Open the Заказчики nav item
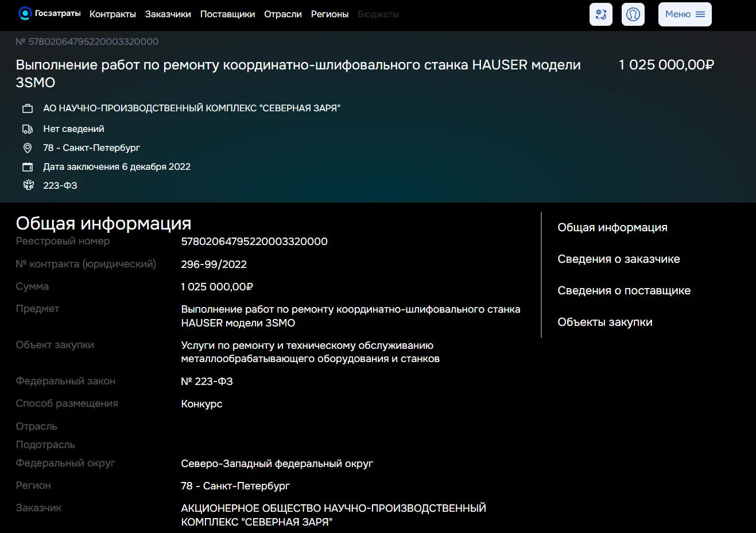Screen dimensions: 756x533 click(x=168, y=14)
